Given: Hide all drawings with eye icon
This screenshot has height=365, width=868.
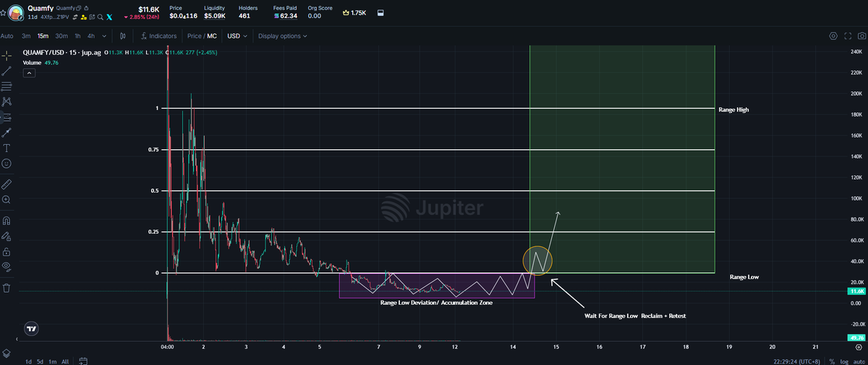Looking at the screenshot, I should 7,267.
